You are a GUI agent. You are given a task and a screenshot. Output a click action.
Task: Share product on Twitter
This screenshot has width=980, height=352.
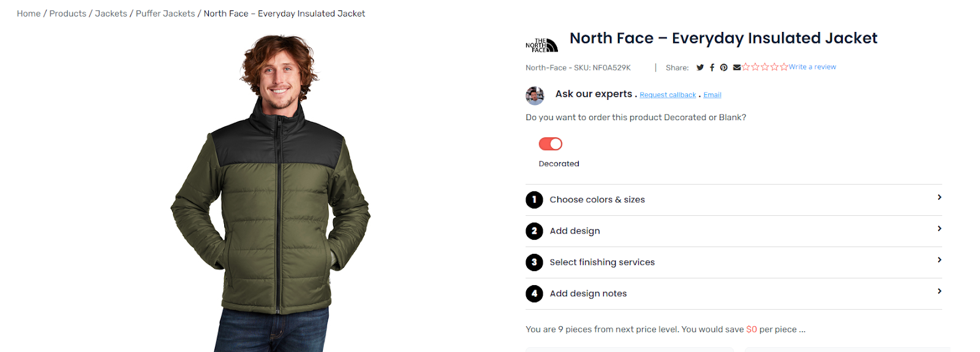(x=700, y=67)
